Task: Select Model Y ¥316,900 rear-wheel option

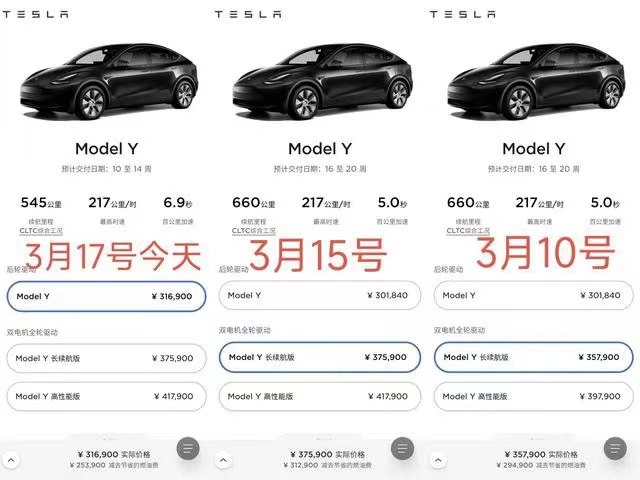Action: click(x=105, y=296)
